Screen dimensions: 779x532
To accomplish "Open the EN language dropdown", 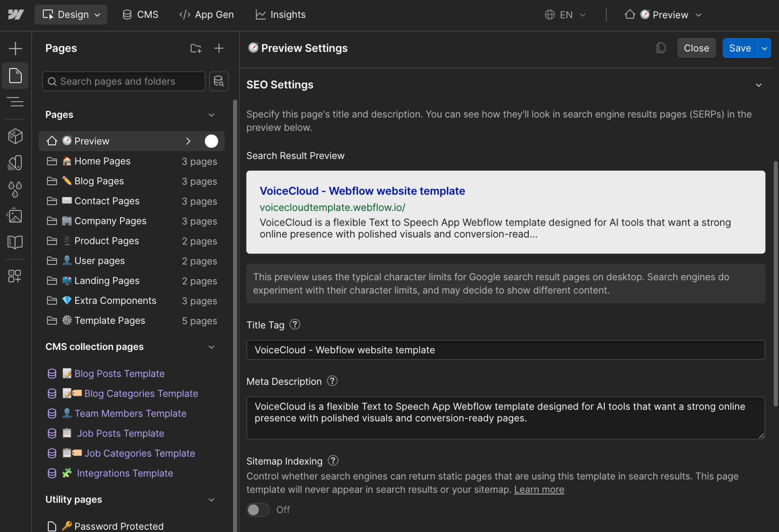I will pos(565,14).
